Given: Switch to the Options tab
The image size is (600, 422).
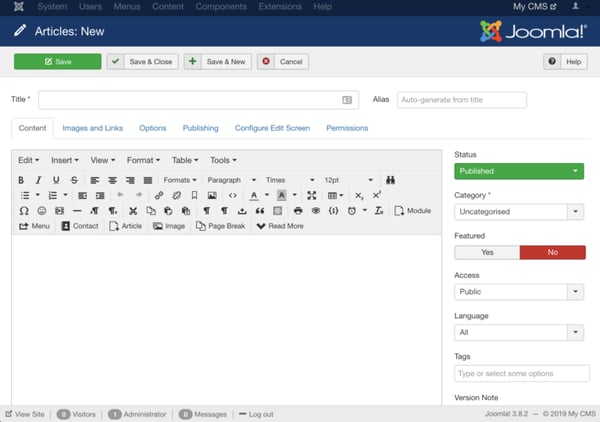Looking at the screenshot, I should point(153,128).
